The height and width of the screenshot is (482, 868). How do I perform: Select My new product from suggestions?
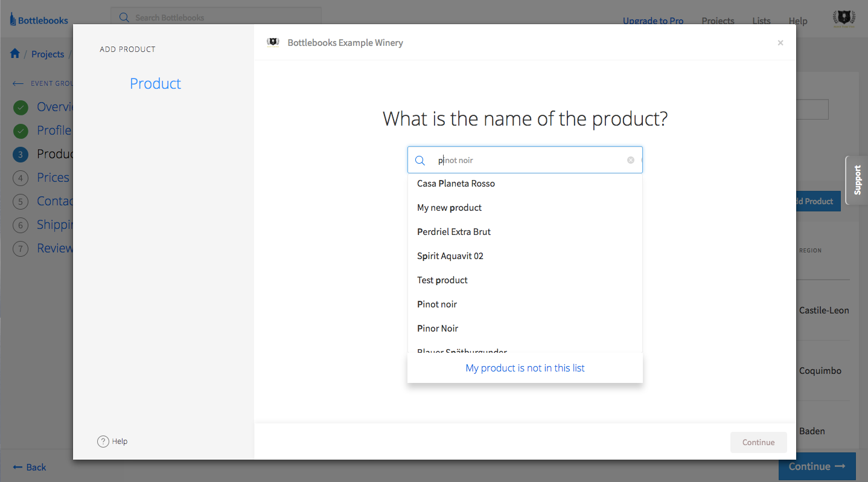tap(525, 208)
